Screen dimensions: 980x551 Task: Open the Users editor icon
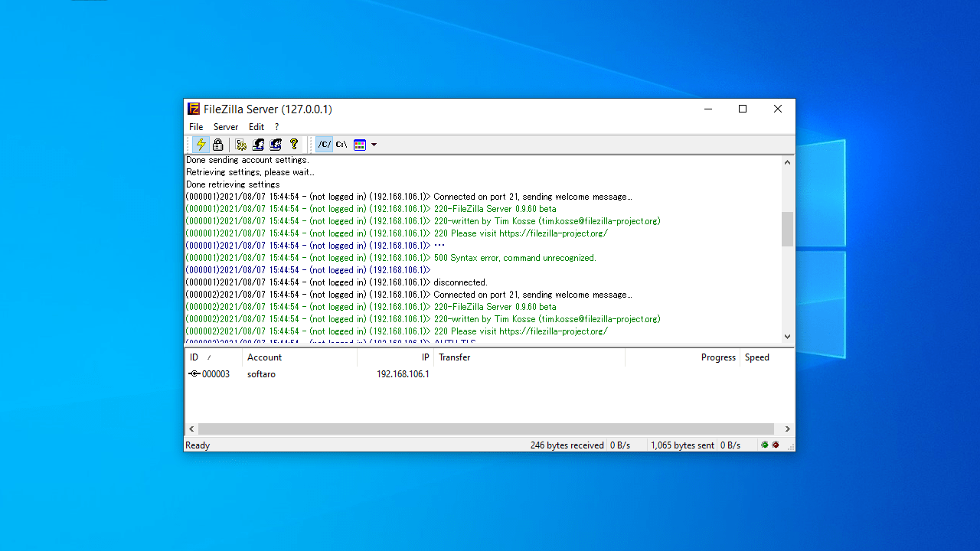click(259, 144)
